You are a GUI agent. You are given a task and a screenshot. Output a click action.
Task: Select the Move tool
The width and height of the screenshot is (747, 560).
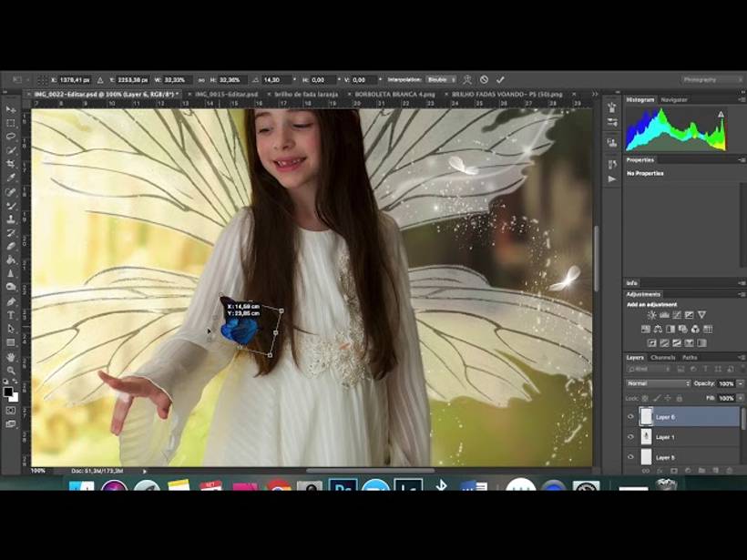[11, 109]
